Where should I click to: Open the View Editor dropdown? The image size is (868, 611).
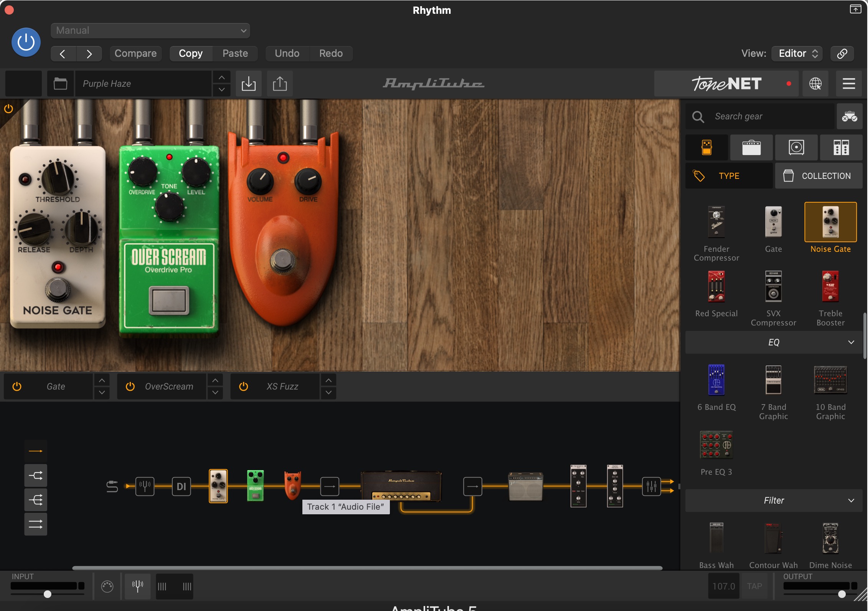pyautogui.click(x=797, y=54)
